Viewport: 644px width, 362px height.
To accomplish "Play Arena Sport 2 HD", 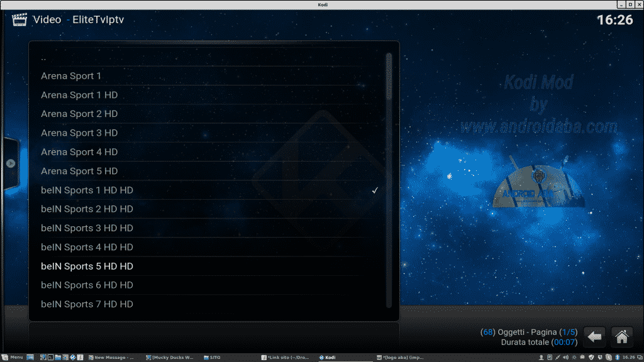I will click(208, 114).
